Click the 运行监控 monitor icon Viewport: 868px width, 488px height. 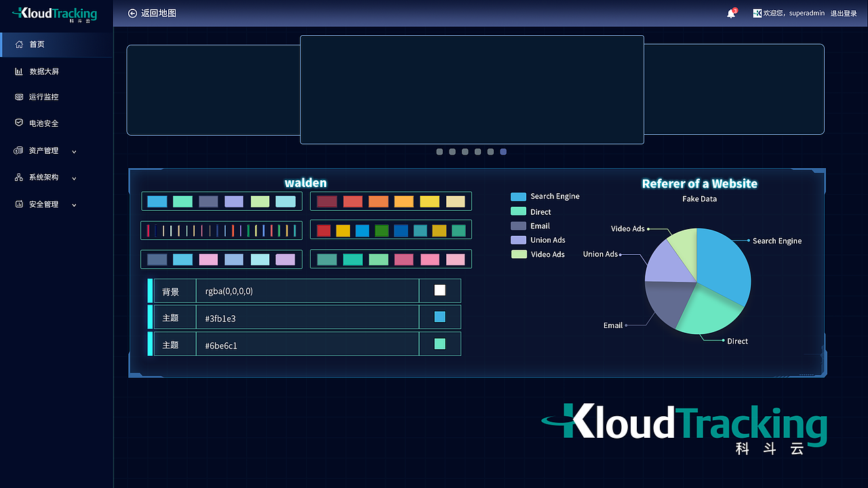pos(19,97)
